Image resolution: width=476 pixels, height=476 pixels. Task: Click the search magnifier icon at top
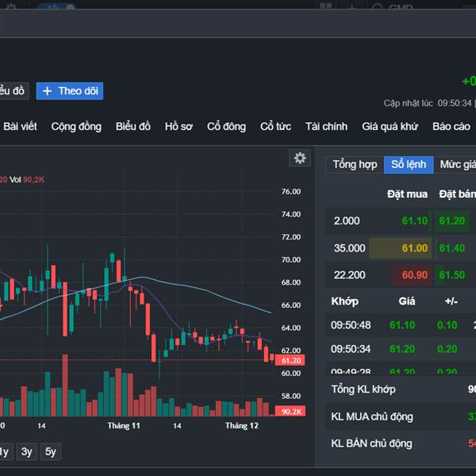click(x=377, y=9)
